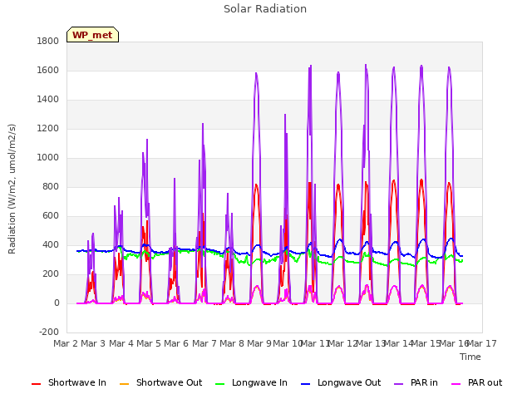Click the PAR in peak on Mar 5
The image size is (532, 399).
pos(147,140)
